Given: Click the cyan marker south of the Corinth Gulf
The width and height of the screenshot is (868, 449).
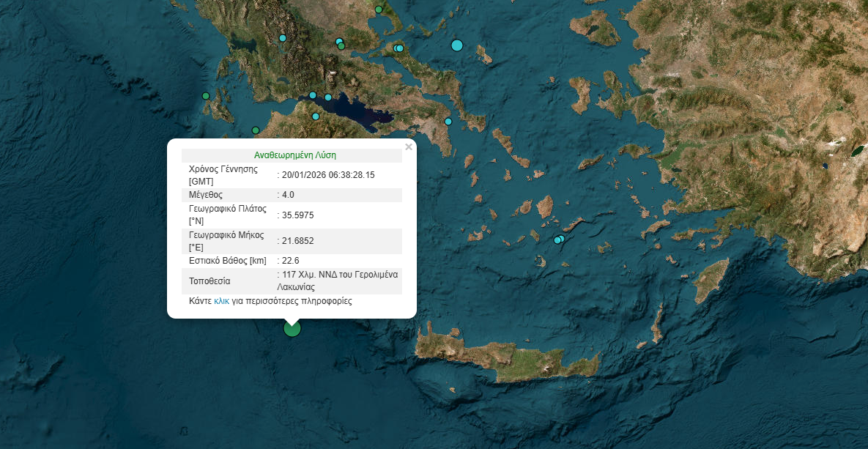Looking at the screenshot, I should click(x=316, y=116).
